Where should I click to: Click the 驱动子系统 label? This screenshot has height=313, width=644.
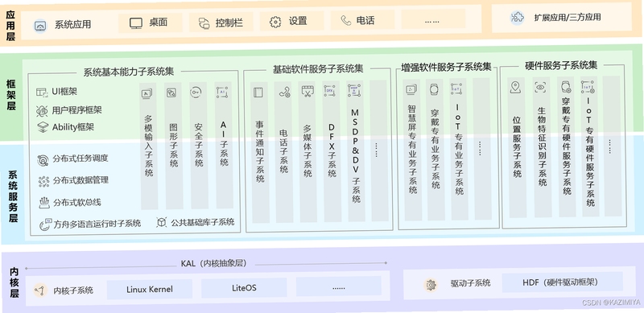[470, 283]
